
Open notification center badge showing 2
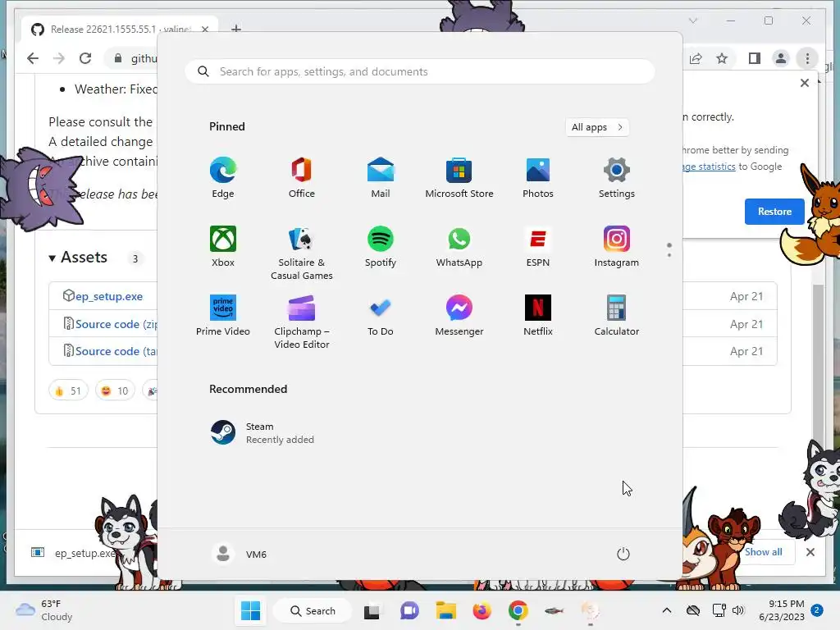coord(817,610)
